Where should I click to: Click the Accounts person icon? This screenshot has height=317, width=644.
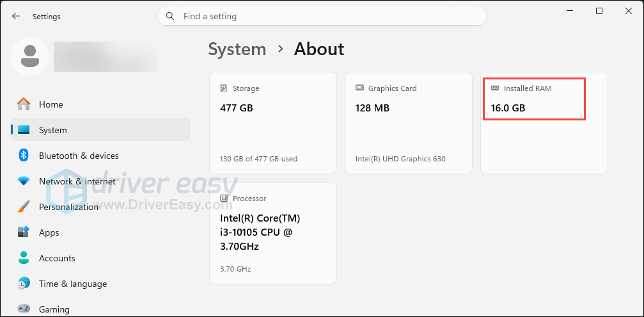click(24, 258)
